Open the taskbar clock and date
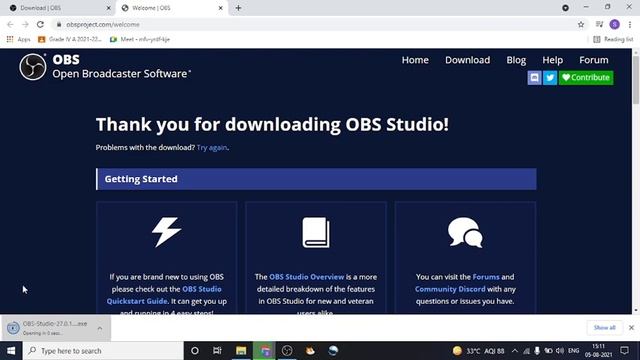640x360 pixels. pos(598,351)
